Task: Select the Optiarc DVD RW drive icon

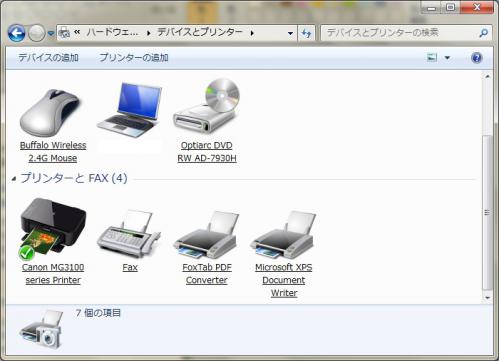Action: (x=206, y=107)
